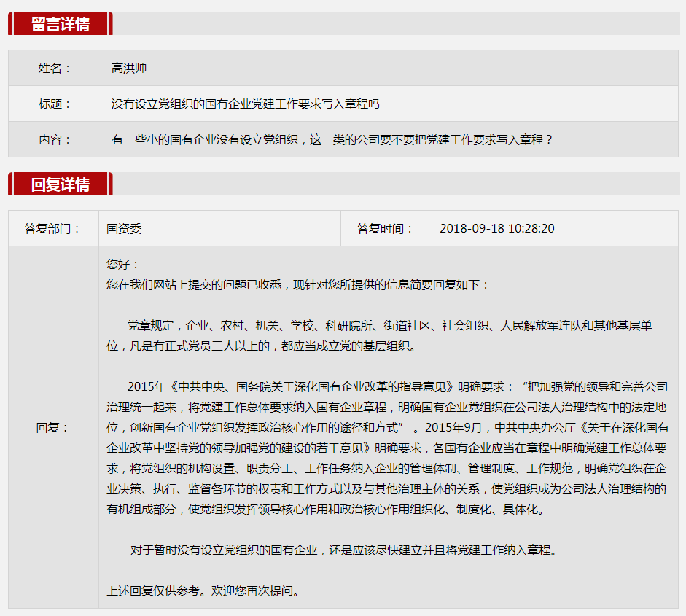Viewport: 686px width, 616px height.
Task: Click the red 留言详情 section header banner
Action: coord(62,24)
